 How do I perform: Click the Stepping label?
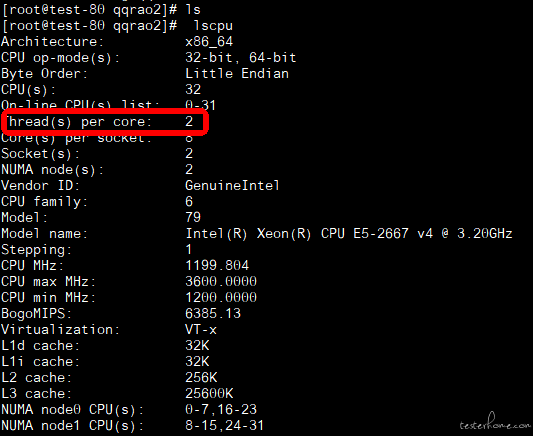(36, 250)
